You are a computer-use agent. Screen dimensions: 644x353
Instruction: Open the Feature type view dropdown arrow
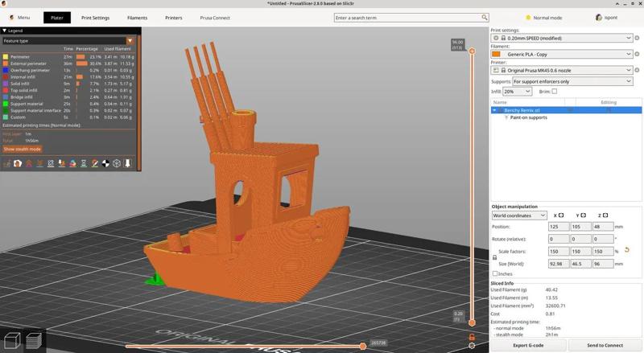click(x=130, y=41)
